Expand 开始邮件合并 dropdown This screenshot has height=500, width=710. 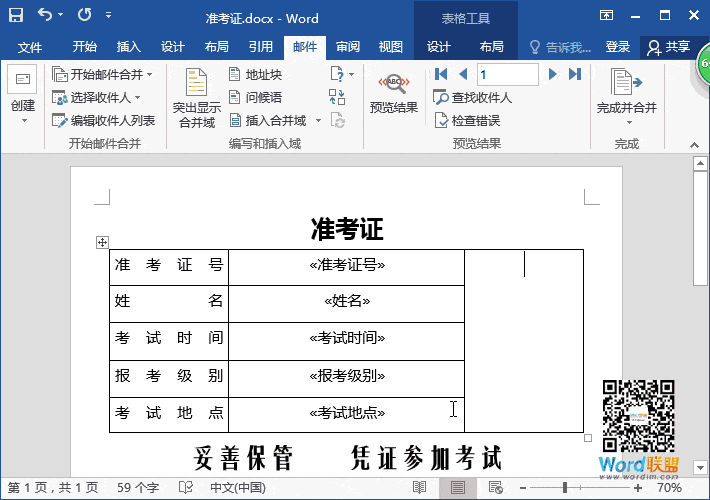103,75
